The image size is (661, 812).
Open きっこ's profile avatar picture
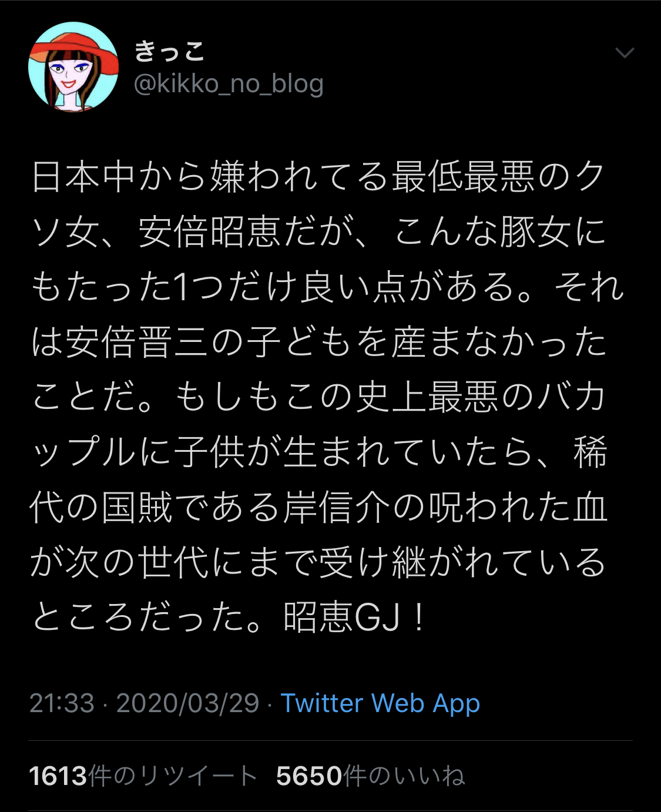tap(73, 67)
